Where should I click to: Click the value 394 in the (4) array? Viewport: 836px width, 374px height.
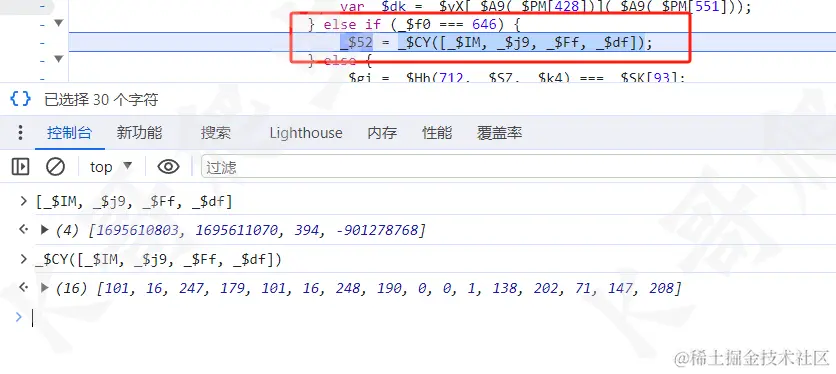coord(306,230)
